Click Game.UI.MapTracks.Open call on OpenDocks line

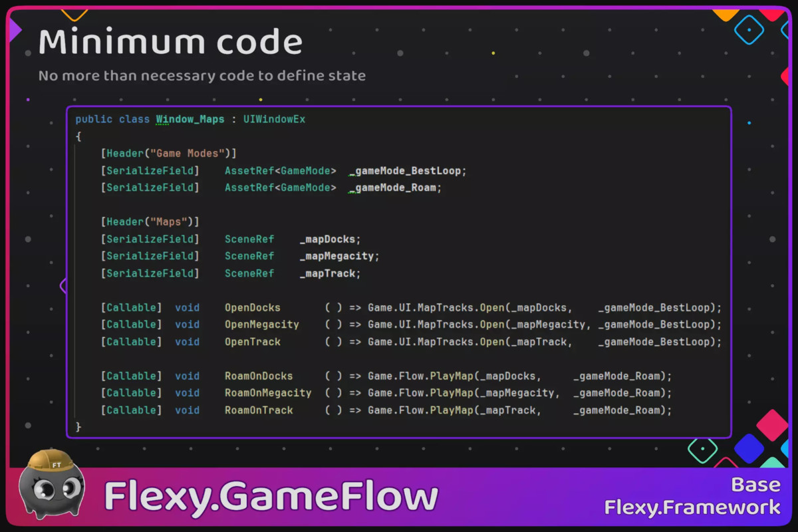tap(436, 308)
